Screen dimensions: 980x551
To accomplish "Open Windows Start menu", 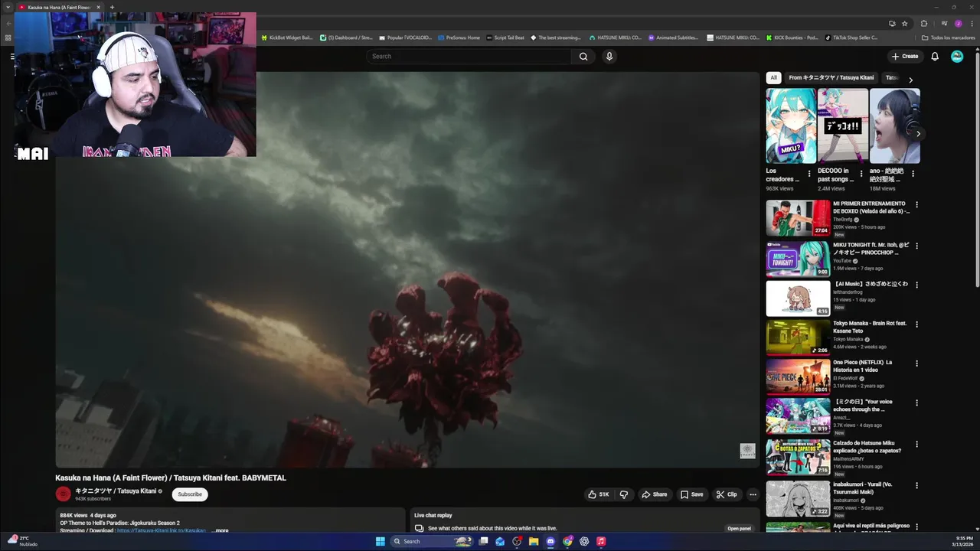I will [381, 541].
